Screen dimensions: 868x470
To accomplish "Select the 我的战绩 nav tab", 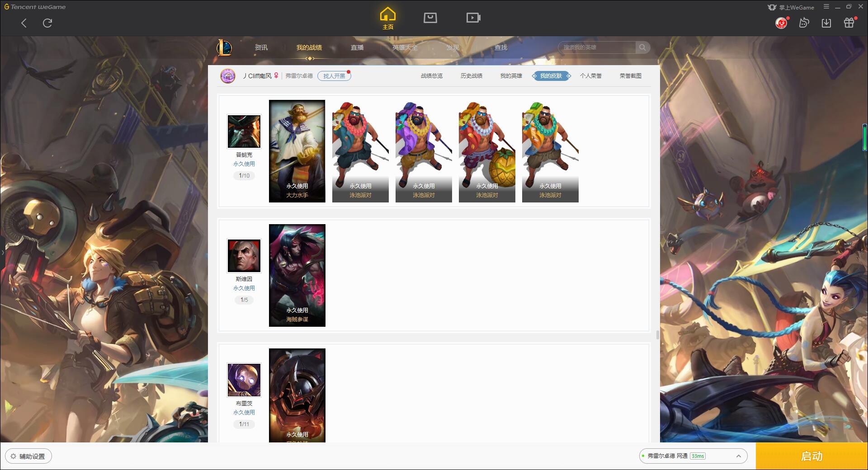I will click(x=309, y=47).
